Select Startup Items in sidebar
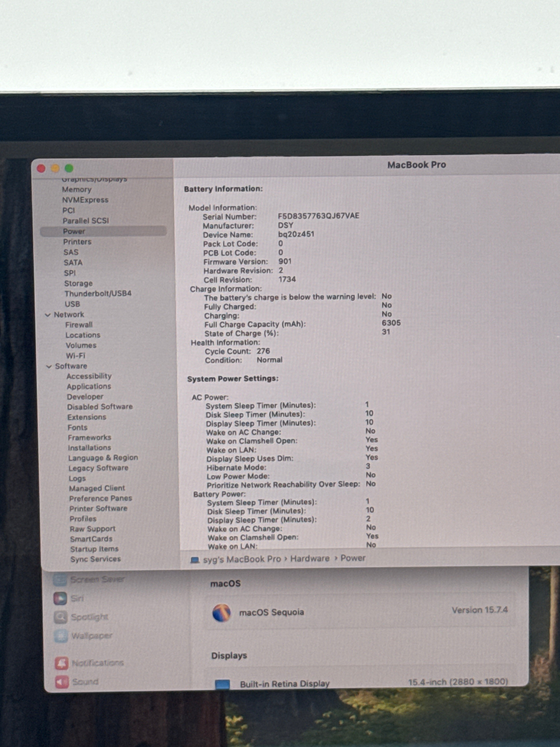This screenshot has height=747, width=560. 94,549
